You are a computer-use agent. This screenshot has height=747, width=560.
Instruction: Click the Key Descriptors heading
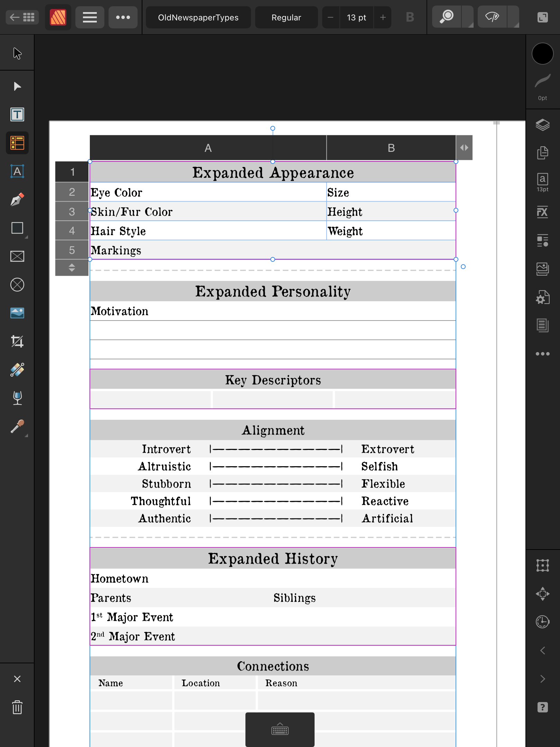(x=273, y=380)
